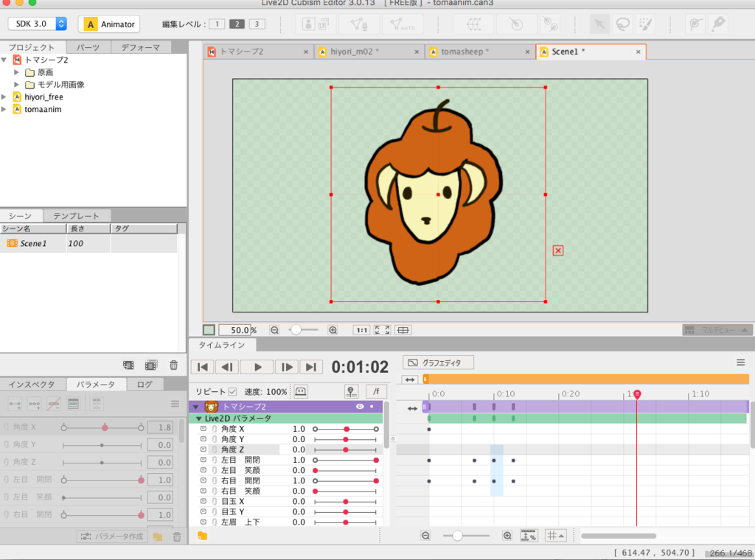Open the SDK 3.0 version dropdown

pos(38,24)
